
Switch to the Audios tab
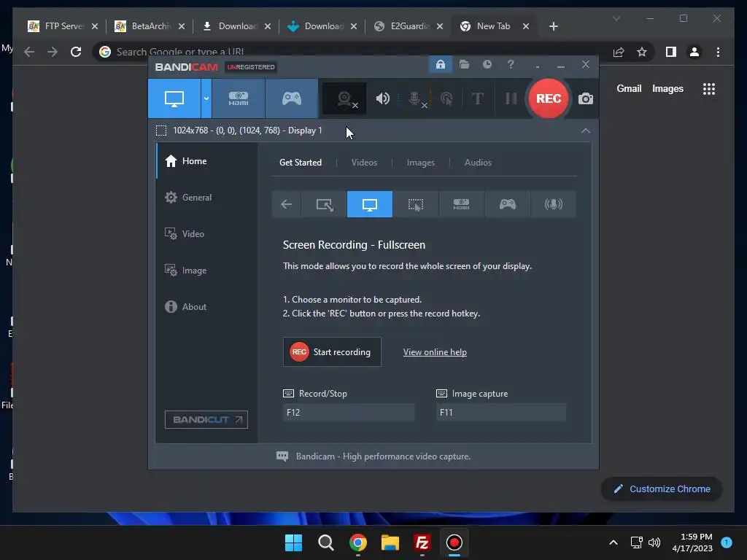(x=478, y=163)
